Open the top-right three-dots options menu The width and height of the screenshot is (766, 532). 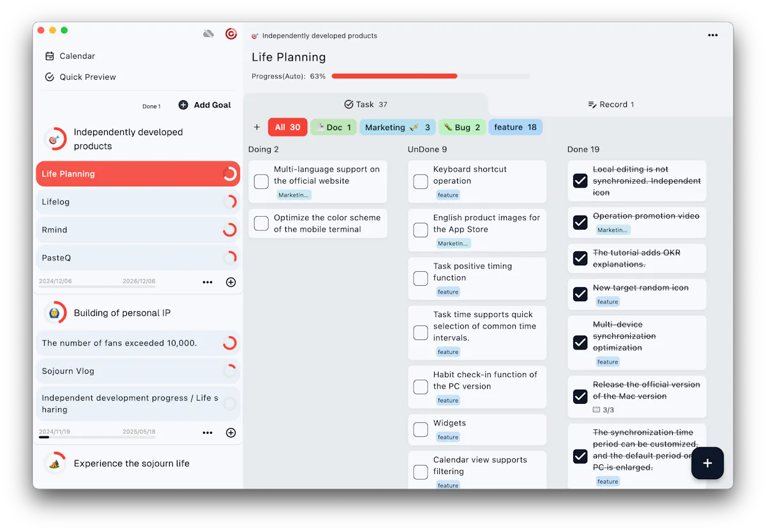(713, 36)
